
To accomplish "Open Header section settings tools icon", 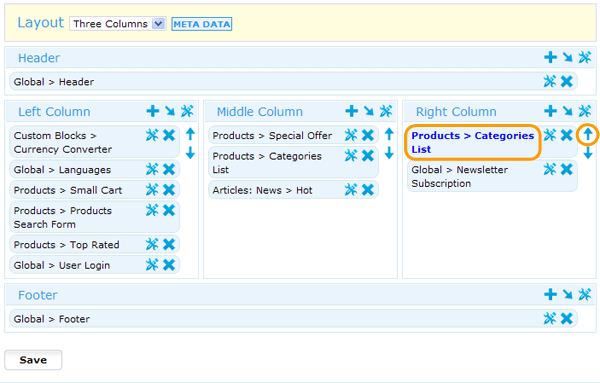I will pos(585,57).
